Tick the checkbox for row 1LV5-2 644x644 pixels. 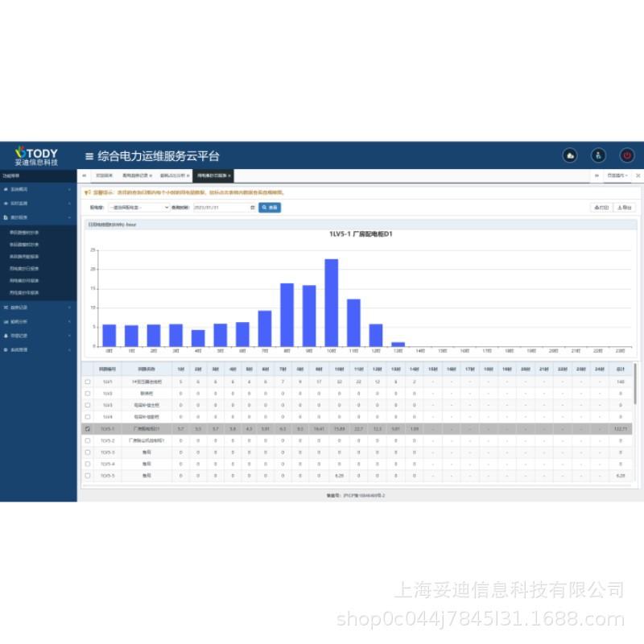pos(88,440)
